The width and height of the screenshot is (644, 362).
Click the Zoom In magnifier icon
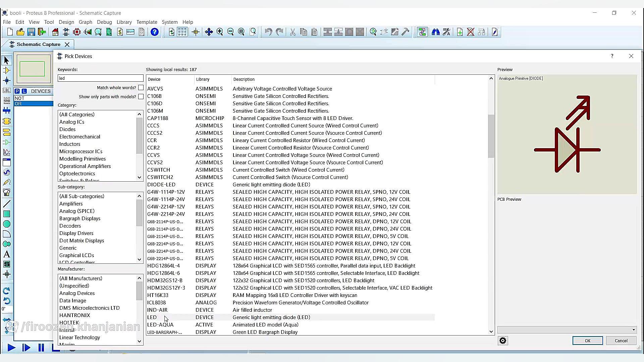click(220, 32)
